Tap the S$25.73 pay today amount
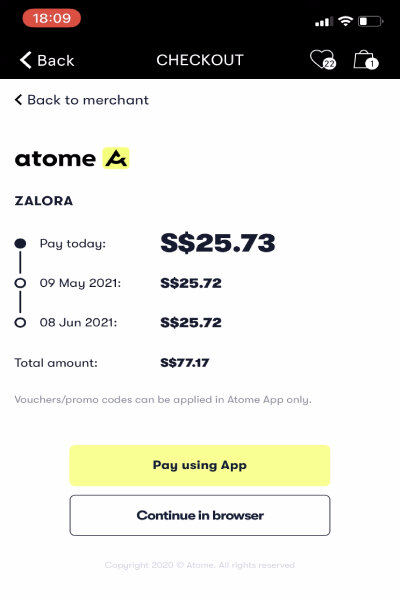 point(218,243)
